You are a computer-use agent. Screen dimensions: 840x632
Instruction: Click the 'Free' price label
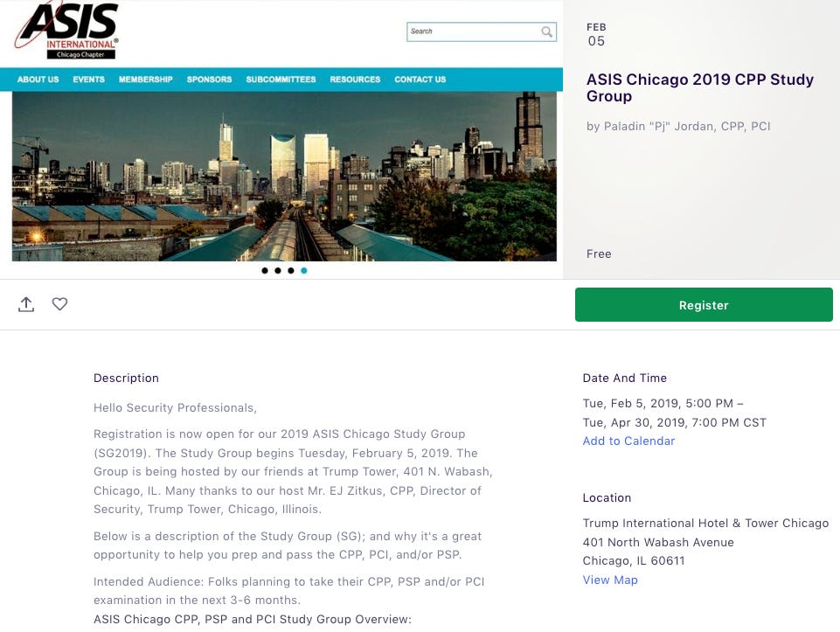point(599,253)
